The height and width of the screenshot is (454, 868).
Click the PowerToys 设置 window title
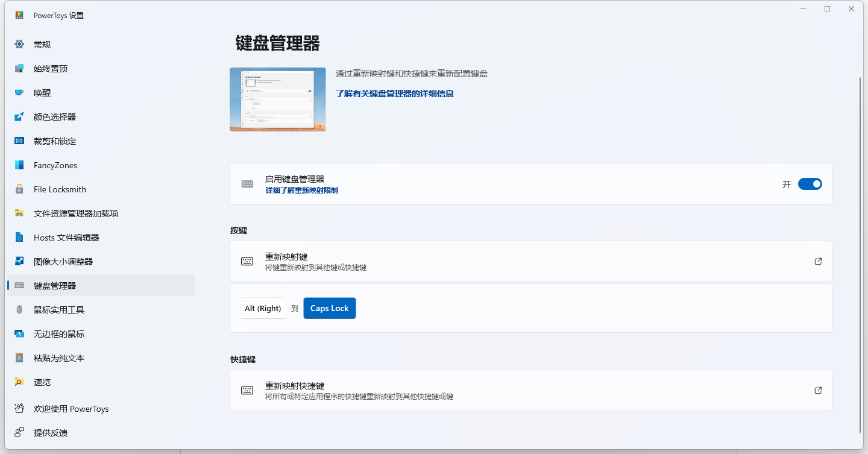[x=58, y=15]
